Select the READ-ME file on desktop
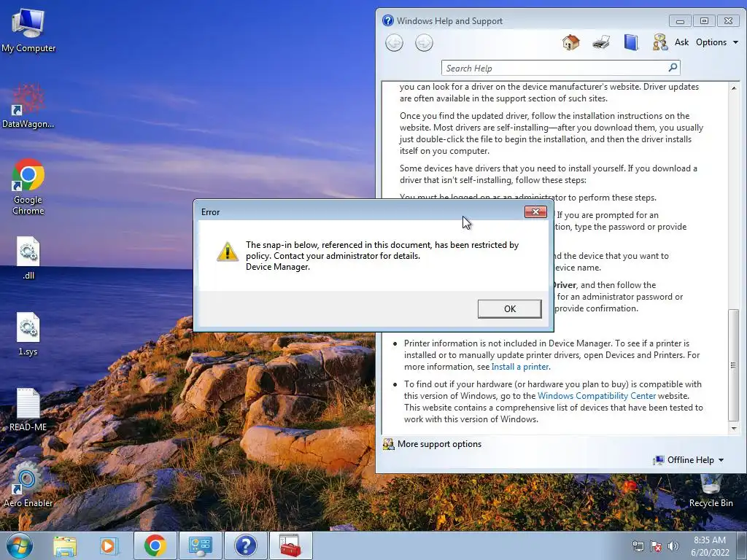Image resolution: width=747 pixels, height=560 pixels. (28, 410)
